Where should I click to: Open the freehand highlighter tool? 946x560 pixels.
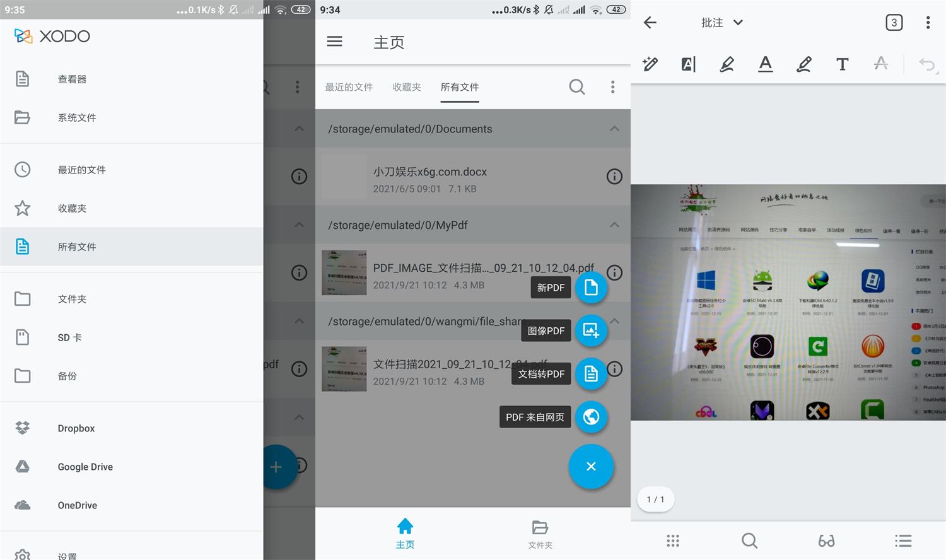click(x=727, y=64)
